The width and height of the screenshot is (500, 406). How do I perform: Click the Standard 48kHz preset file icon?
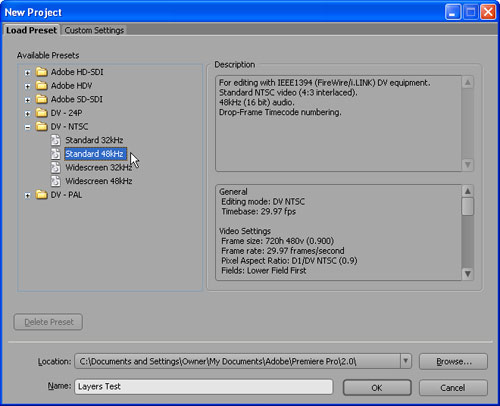56,154
